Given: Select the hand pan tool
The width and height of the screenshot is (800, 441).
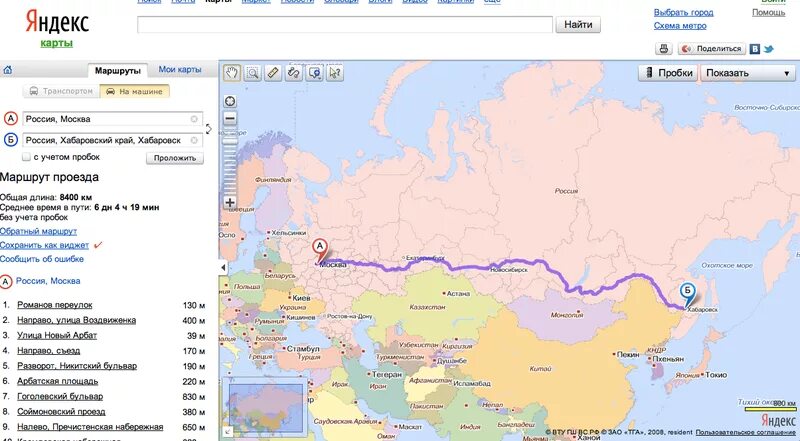Looking at the screenshot, I should [232, 73].
